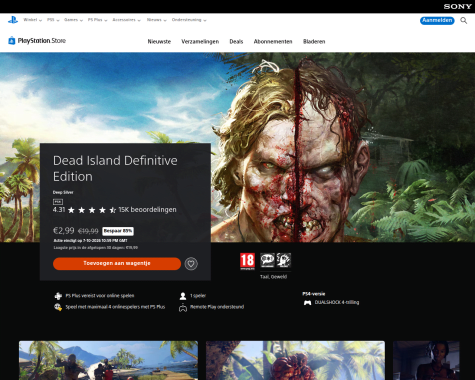Click the SONY logo
Viewport: 475px width, 380px height.
(x=457, y=6)
